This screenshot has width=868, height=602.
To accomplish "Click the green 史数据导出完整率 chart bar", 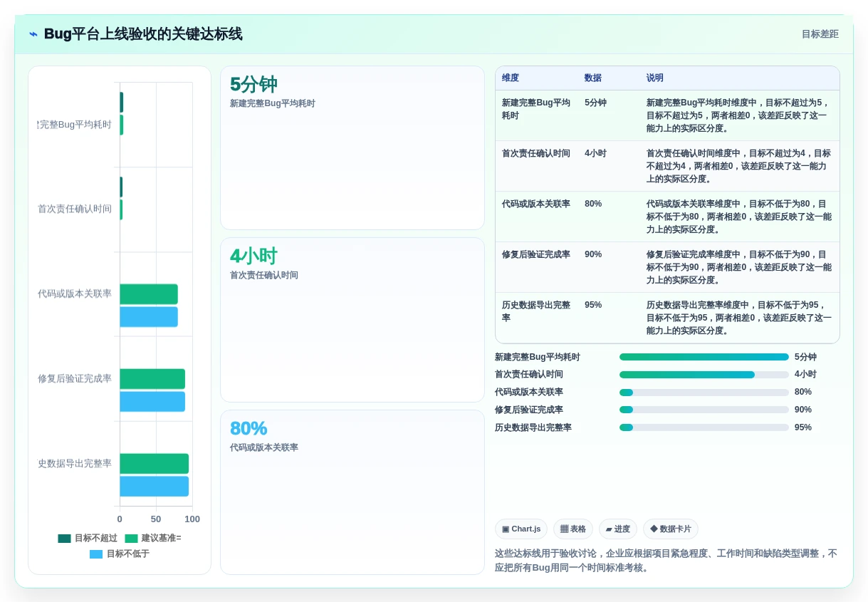I will pos(154,464).
